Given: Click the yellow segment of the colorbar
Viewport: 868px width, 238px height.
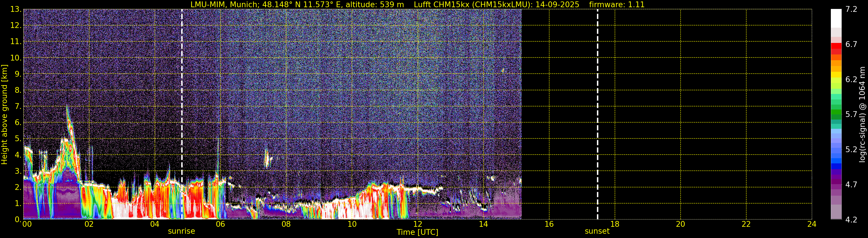Looking at the screenshot, I should tap(836, 75).
